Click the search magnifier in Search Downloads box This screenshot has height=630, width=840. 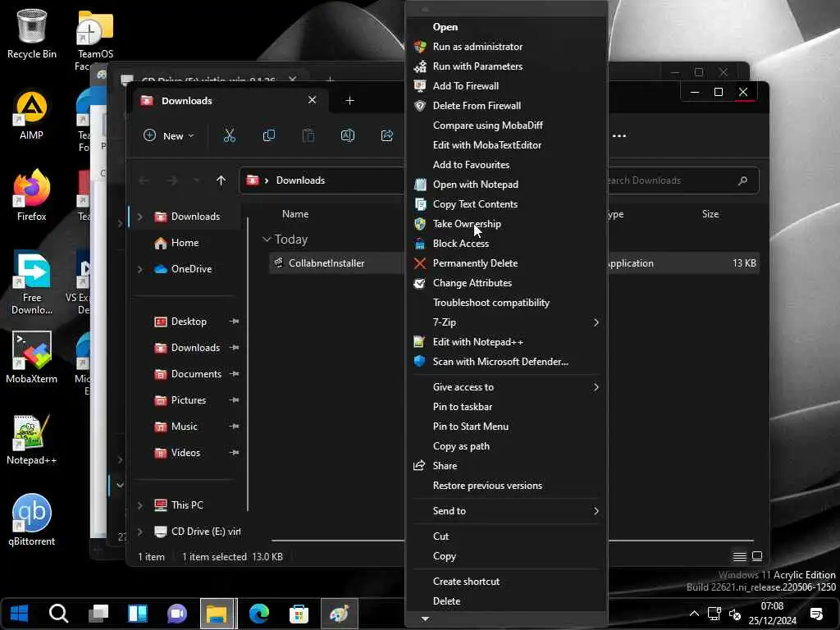pos(742,180)
